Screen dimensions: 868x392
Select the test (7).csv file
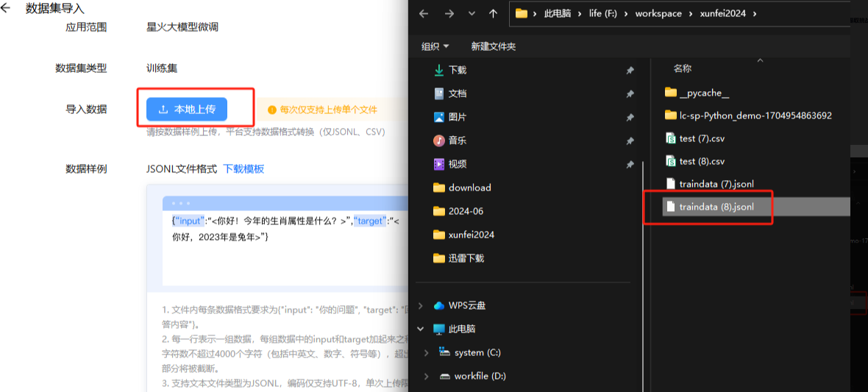[694, 138]
